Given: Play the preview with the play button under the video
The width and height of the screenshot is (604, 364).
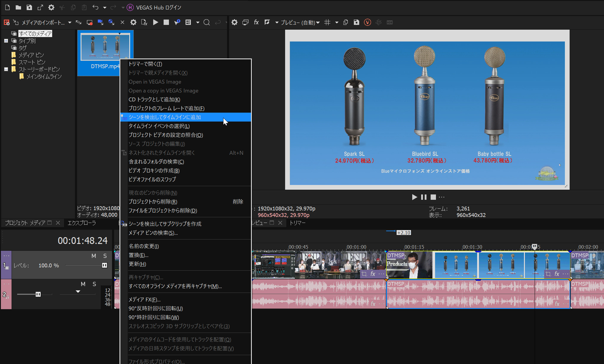Looking at the screenshot, I should (414, 197).
